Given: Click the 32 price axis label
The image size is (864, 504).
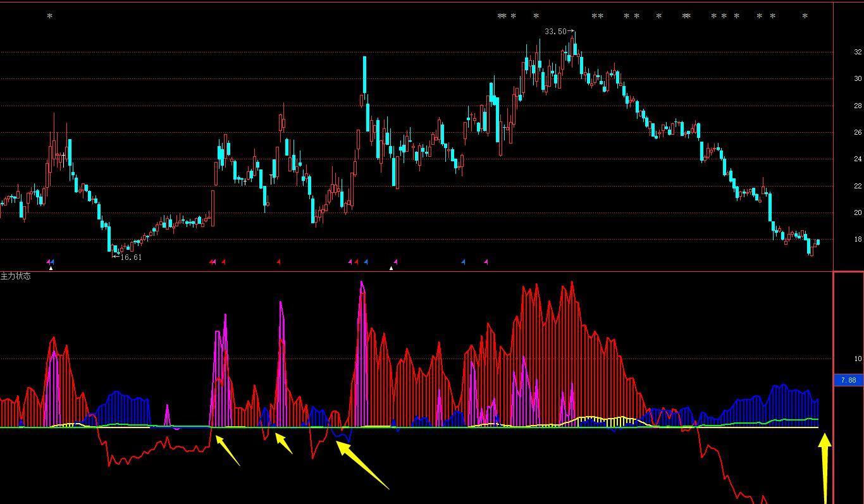Looking at the screenshot, I should [858, 52].
